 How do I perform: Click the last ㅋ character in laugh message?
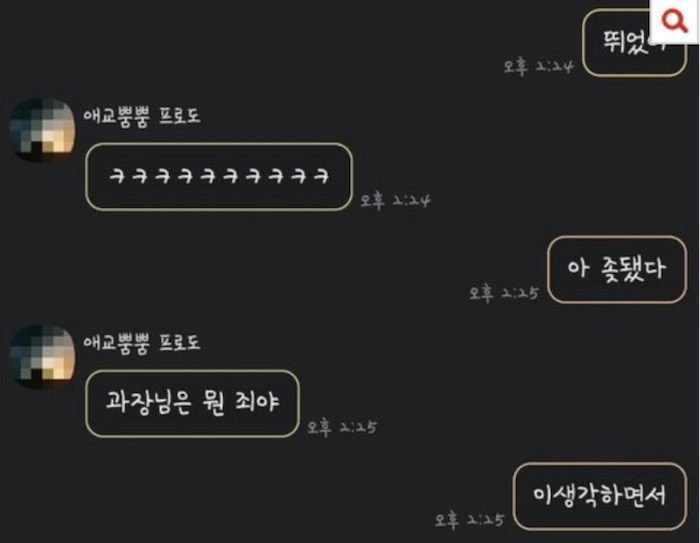click(321, 176)
